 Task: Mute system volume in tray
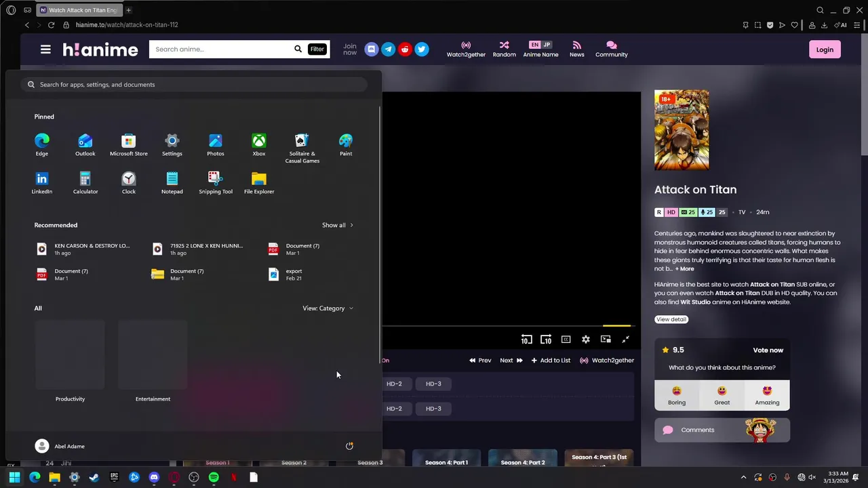click(812, 477)
